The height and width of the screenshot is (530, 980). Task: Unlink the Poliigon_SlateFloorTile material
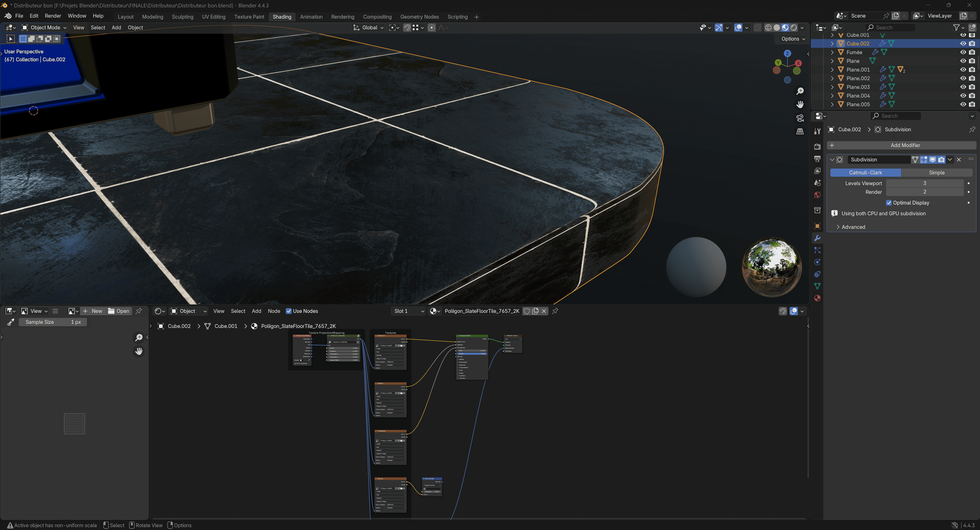(x=544, y=311)
